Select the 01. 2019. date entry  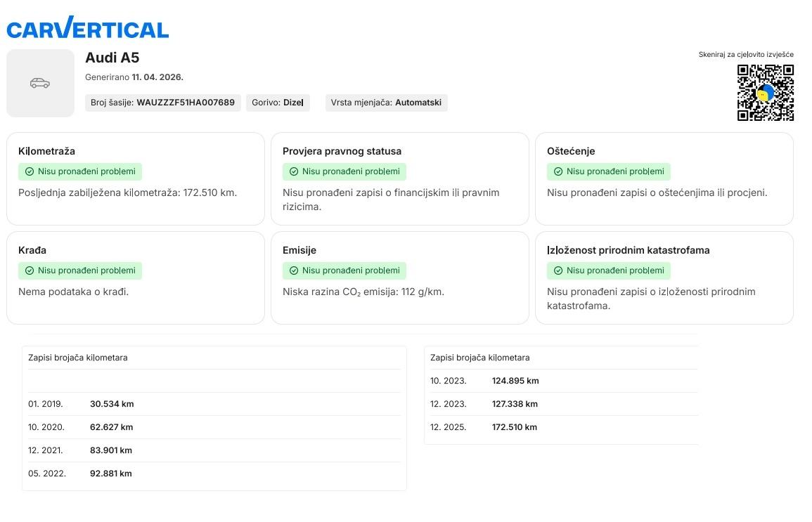tap(46, 404)
